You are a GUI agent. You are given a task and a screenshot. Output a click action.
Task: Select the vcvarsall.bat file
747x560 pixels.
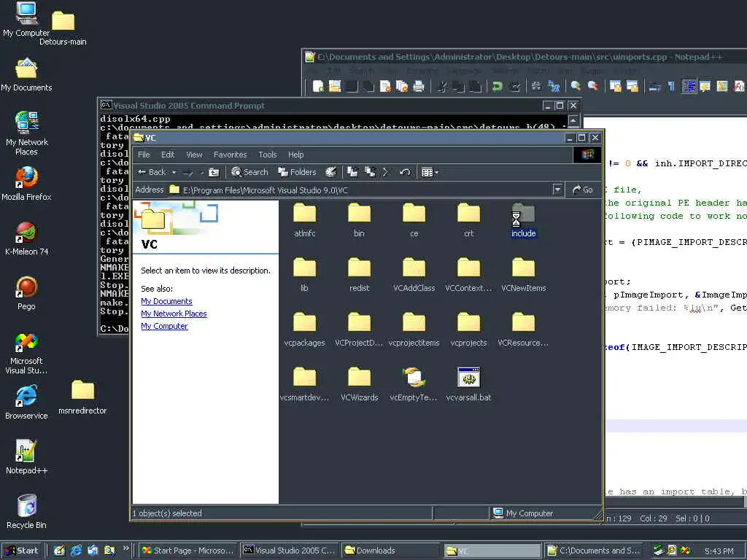pos(469,384)
